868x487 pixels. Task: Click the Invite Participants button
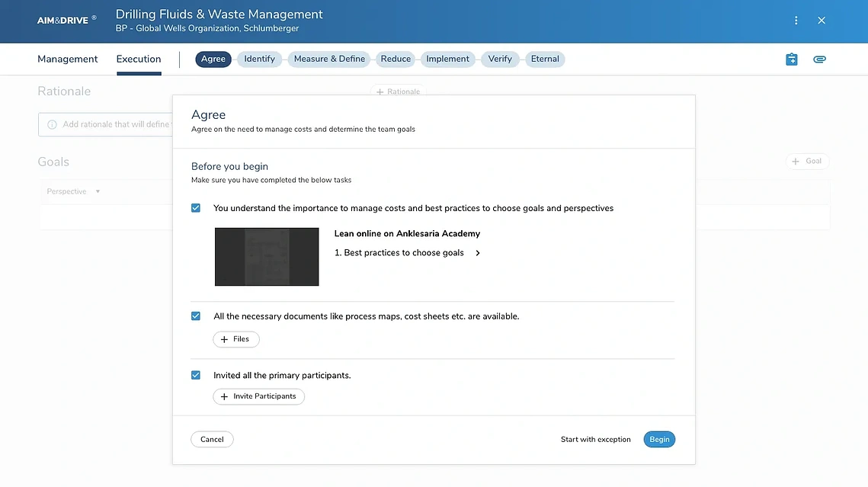coord(259,396)
